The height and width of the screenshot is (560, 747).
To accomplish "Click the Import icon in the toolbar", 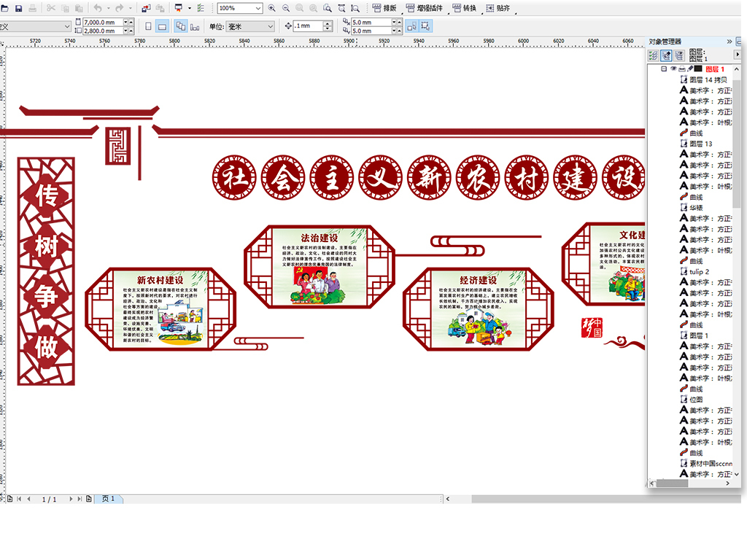I will click(146, 8).
